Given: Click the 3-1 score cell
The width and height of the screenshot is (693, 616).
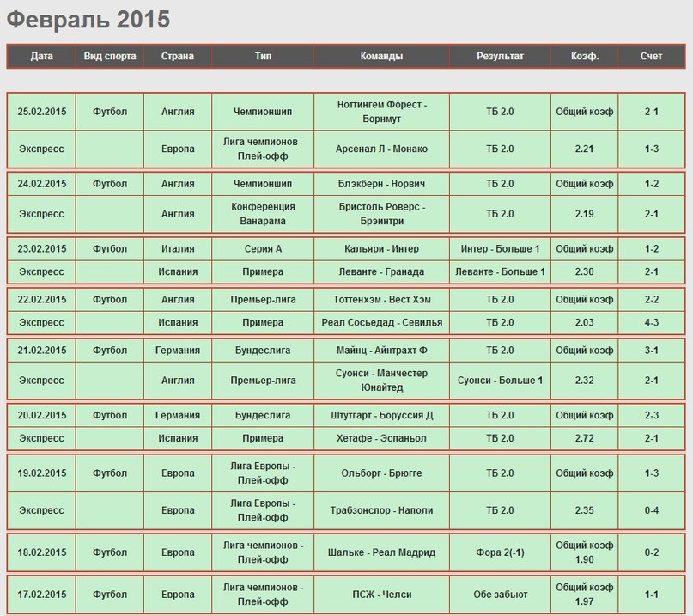Looking at the screenshot, I should click(x=652, y=351).
